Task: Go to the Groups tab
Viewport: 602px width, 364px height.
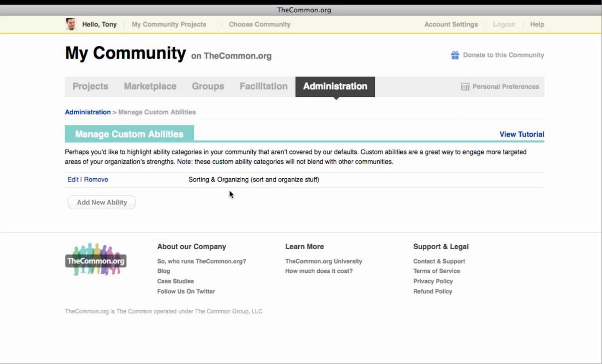Action: [208, 87]
